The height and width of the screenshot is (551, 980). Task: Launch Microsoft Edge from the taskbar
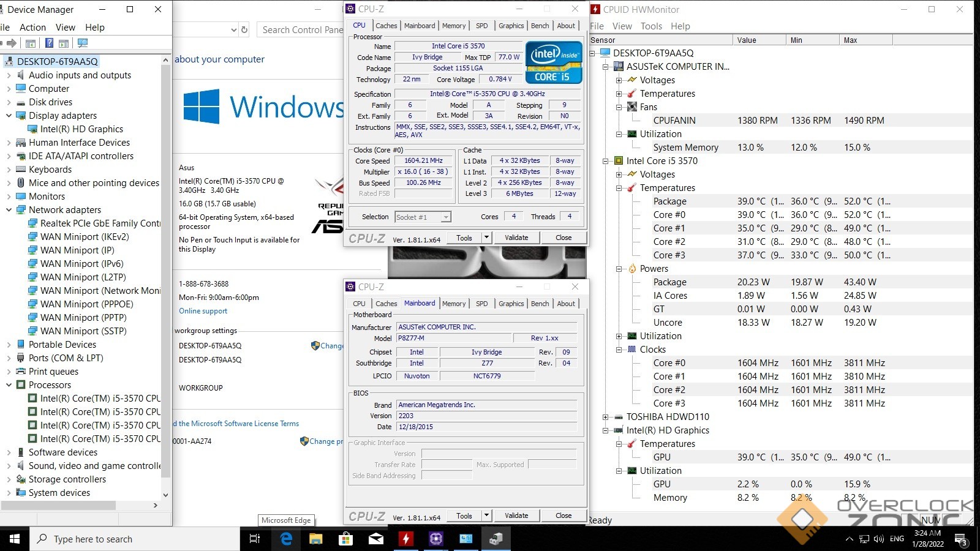pyautogui.click(x=285, y=539)
